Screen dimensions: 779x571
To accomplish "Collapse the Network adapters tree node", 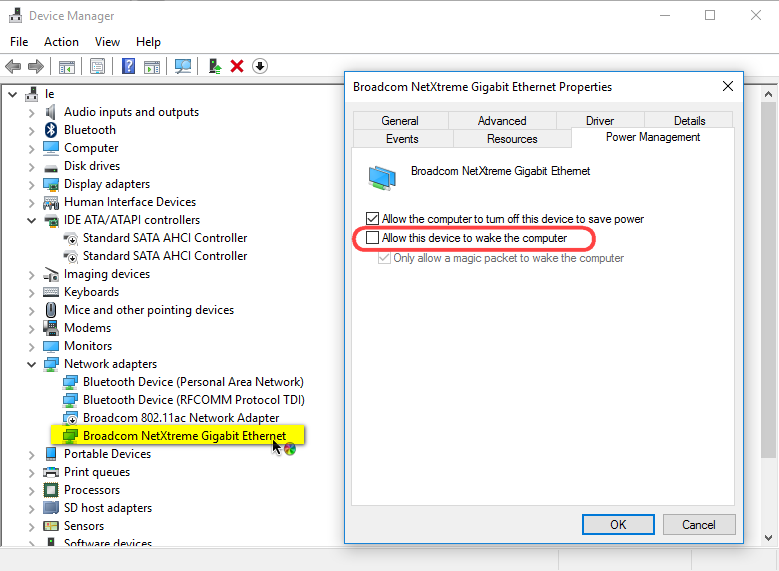I will (31, 364).
